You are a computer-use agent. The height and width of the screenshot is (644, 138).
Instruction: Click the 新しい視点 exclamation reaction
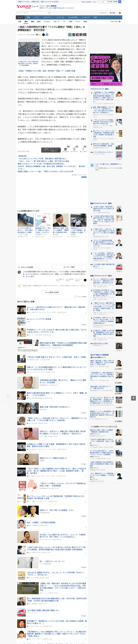(83, 150)
